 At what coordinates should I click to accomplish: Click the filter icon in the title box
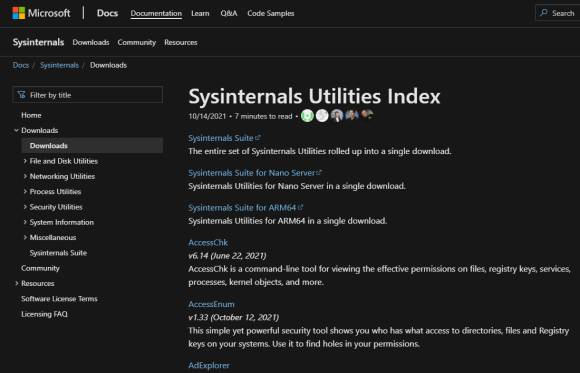point(22,95)
